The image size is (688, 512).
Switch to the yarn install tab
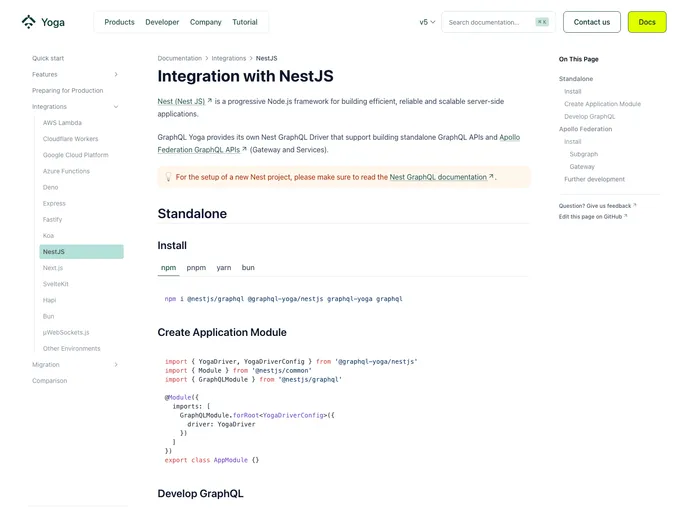[224, 268]
